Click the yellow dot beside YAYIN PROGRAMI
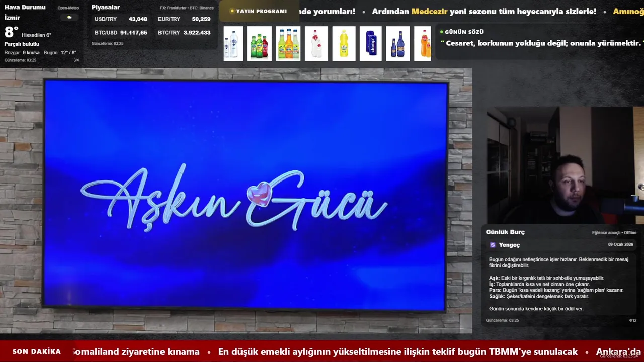 (232, 11)
